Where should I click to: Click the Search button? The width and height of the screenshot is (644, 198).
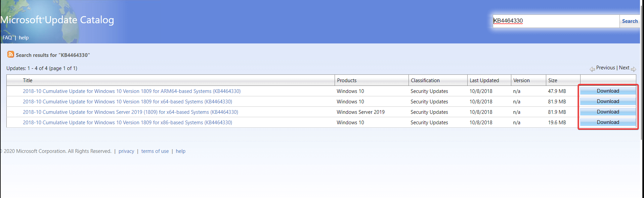[x=630, y=21]
